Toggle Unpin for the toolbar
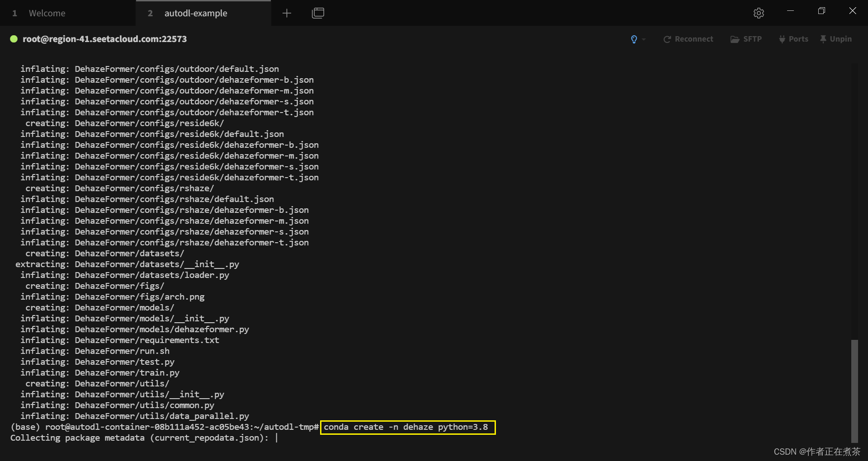Screen dimensions: 868x461 click(x=836, y=39)
